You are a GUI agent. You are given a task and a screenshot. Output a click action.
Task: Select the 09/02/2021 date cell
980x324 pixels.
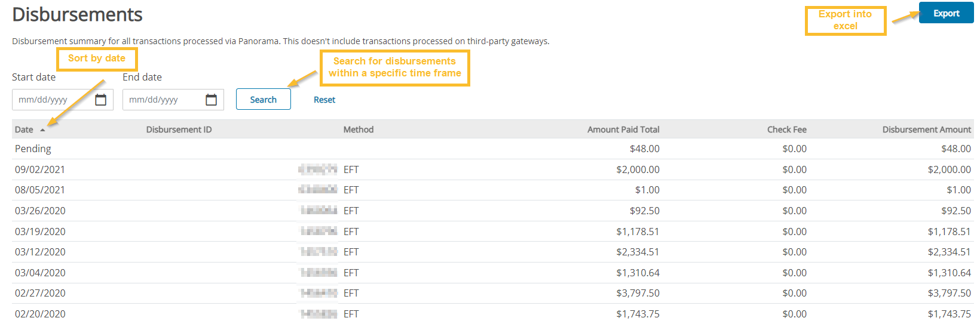pos(40,169)
